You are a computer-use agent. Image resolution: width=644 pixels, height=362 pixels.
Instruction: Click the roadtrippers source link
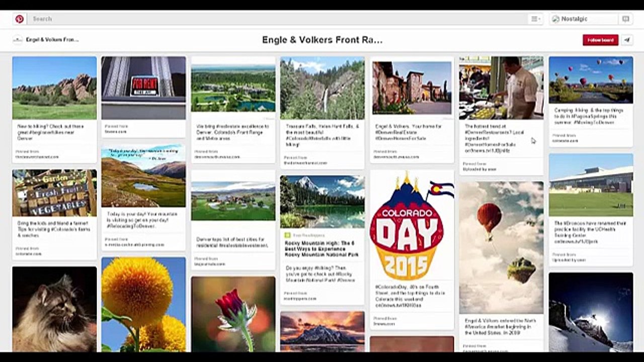(x=300, y=299)
